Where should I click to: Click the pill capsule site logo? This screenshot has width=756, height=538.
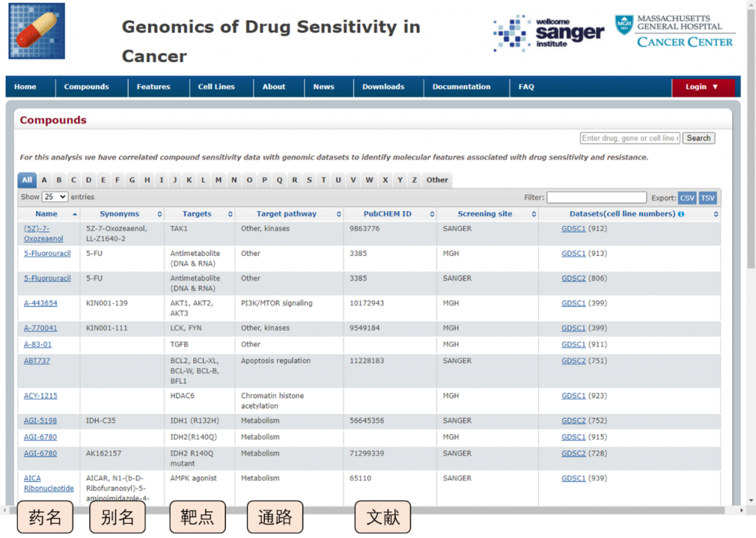tap(36, 31)
